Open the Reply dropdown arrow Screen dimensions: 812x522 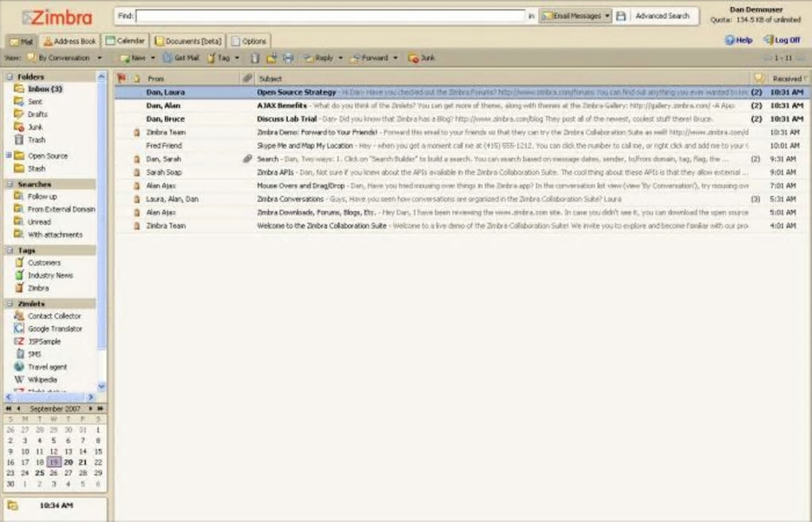click(x=340, y=58)
